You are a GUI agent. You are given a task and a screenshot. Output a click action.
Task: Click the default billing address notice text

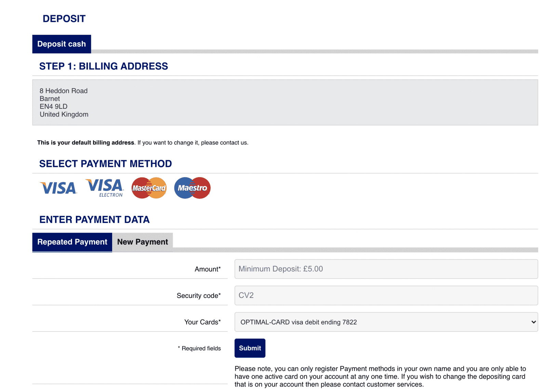pos(143,143)
